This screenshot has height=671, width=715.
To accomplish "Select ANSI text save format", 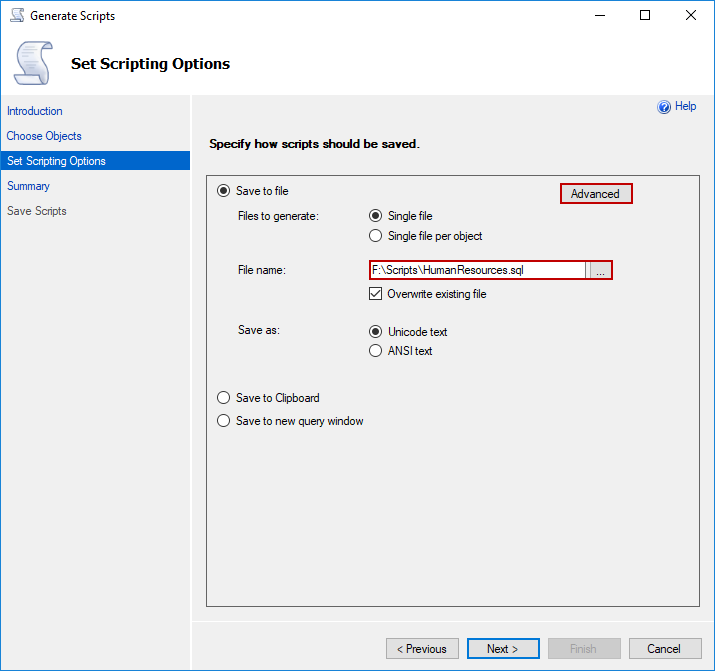I will (376, 351).
